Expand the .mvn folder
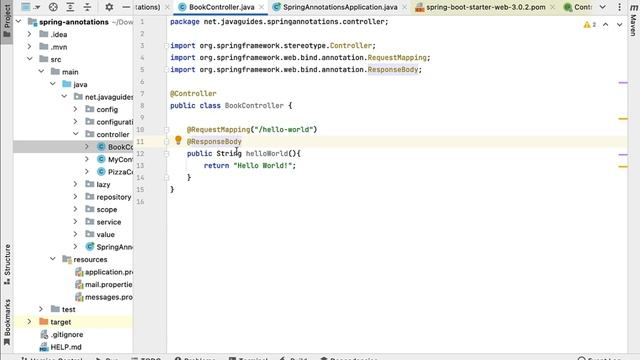This screenshot has height=360, width=640. [29, 47]
